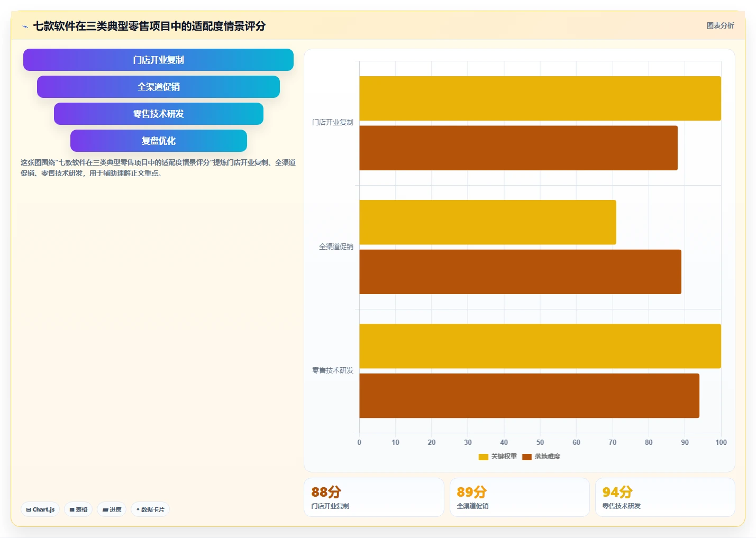Click the yellow 关键权重 bar for 零售技术研发
The width and height of the screenshot is (756, 538).
click(540, 346)
